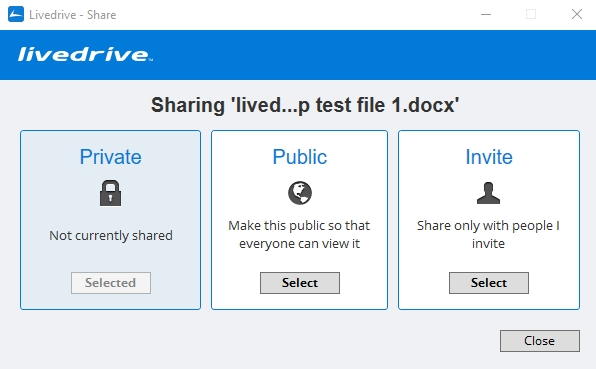
Task: Click Select button in the Invite card
Action: point(489,283)
